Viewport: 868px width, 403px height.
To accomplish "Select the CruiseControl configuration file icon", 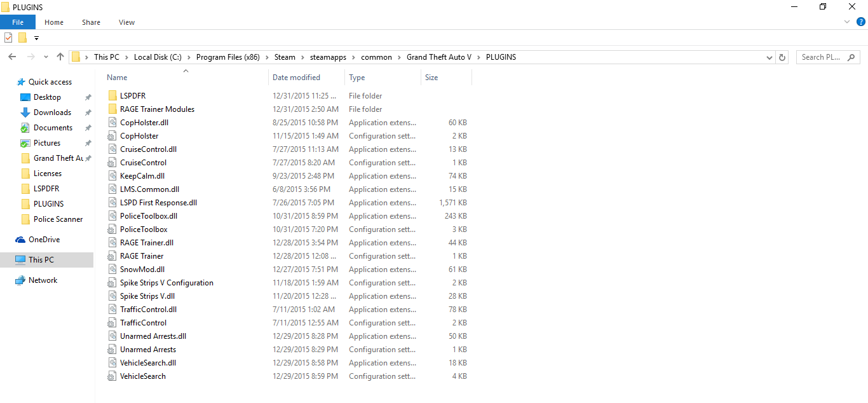I will pyautogui.click(x=112, y=163).
